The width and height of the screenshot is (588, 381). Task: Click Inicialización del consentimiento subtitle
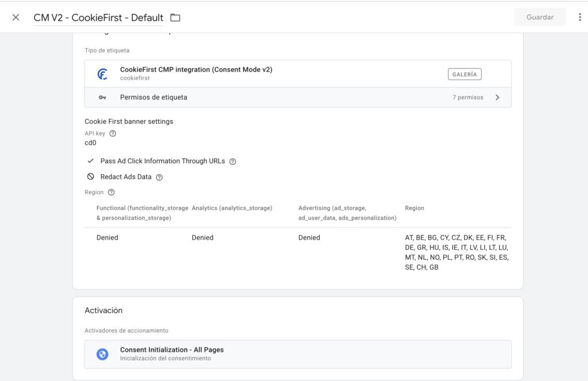coord(165,359)
